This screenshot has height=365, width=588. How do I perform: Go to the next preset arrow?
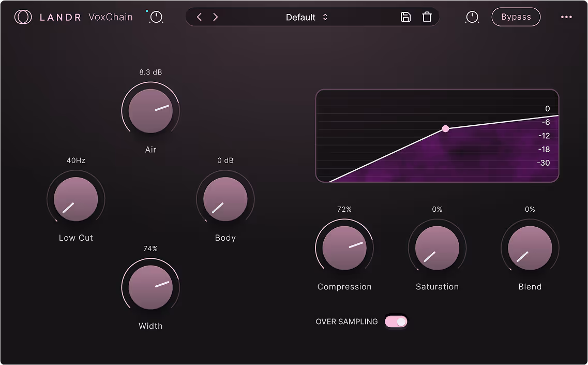[x=215, y=17]
